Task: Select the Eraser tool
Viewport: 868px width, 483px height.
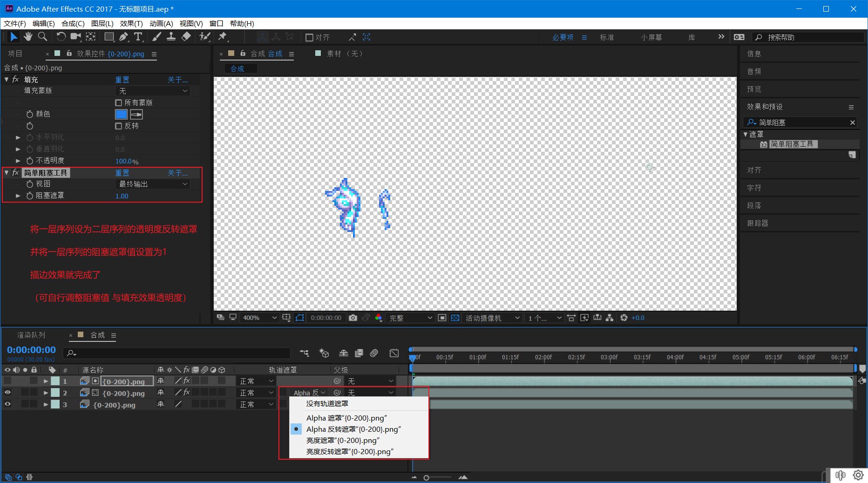Action: [x=186, y=37]
